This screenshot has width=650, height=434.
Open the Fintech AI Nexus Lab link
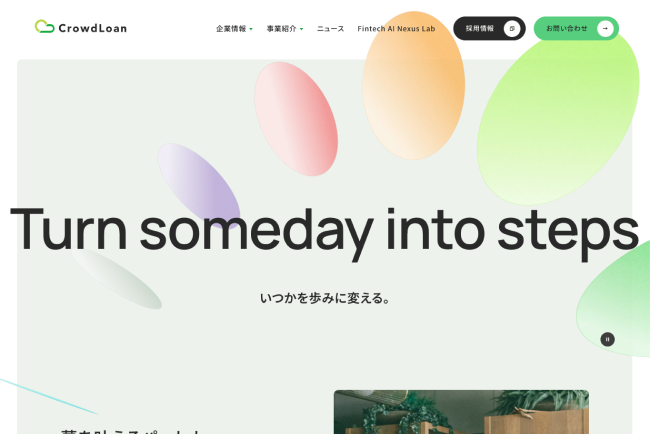point(396,29)
